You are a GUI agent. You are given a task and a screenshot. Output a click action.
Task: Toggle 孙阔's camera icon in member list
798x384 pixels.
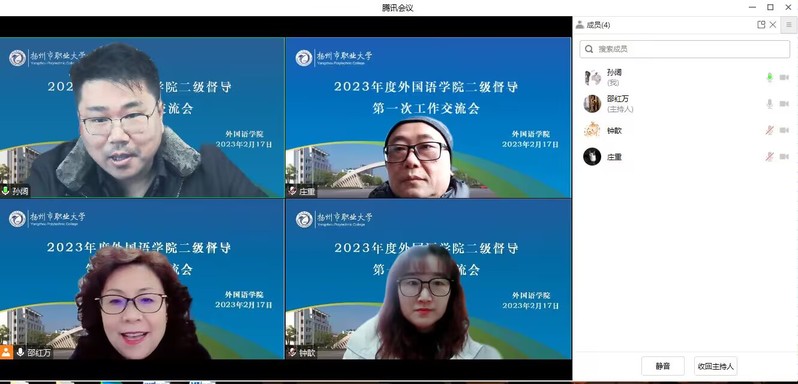point(784,77)
